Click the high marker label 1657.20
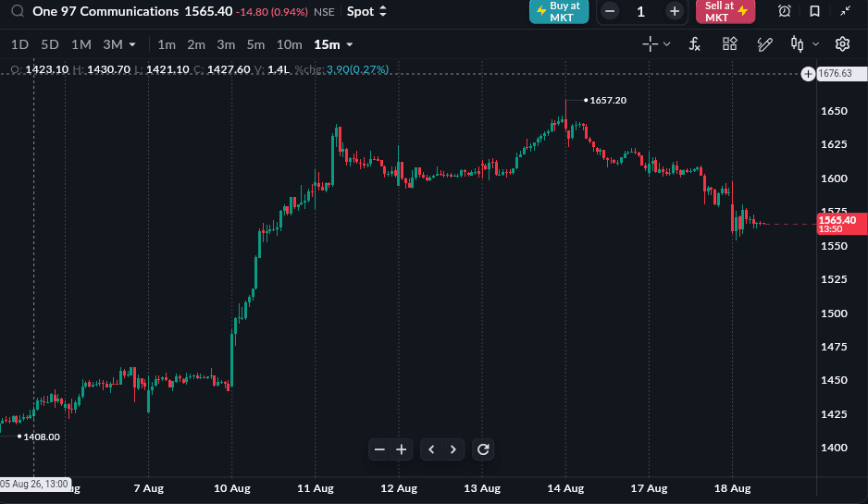The image size is (868, 504). 608,100
